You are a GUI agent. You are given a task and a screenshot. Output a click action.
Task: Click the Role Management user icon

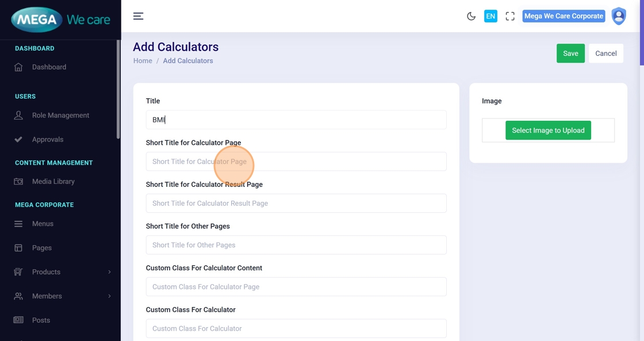tap(18, 116)
